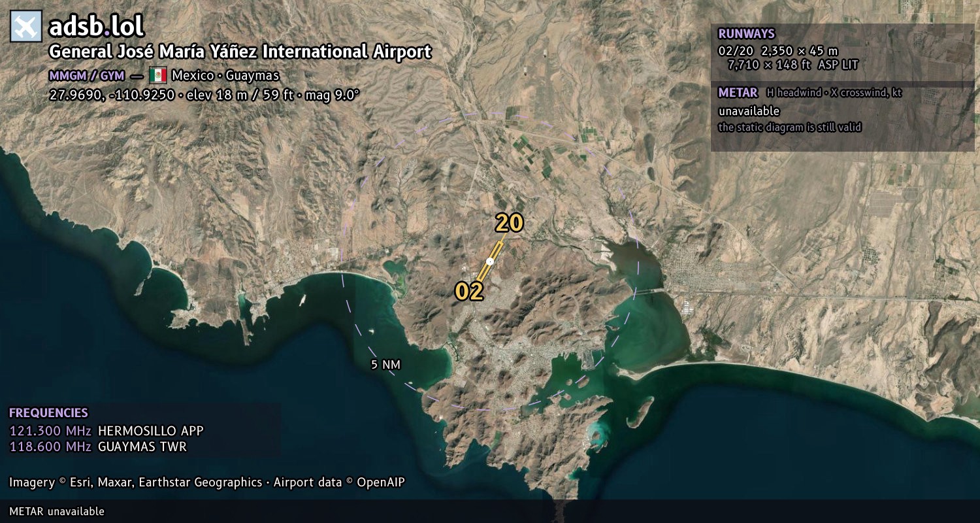Click the "H headwind · X crosswind, kt" legend
Screen dimensions: 980x523
(x=834, y=93)
